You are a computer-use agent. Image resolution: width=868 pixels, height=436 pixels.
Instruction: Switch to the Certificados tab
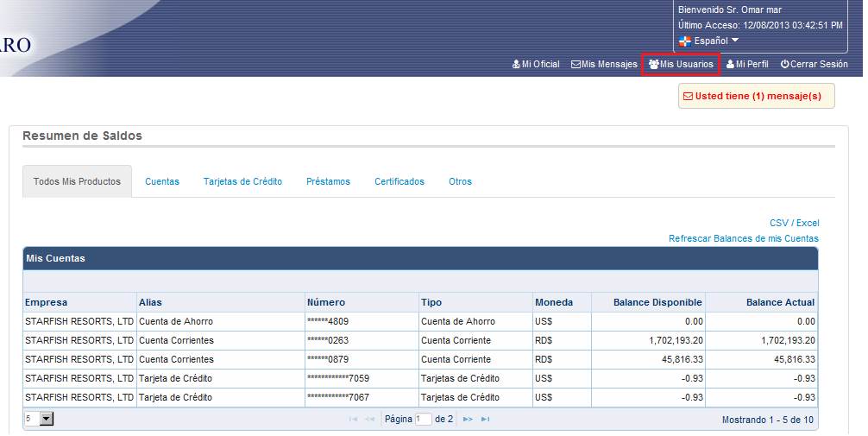click(399, 181)
